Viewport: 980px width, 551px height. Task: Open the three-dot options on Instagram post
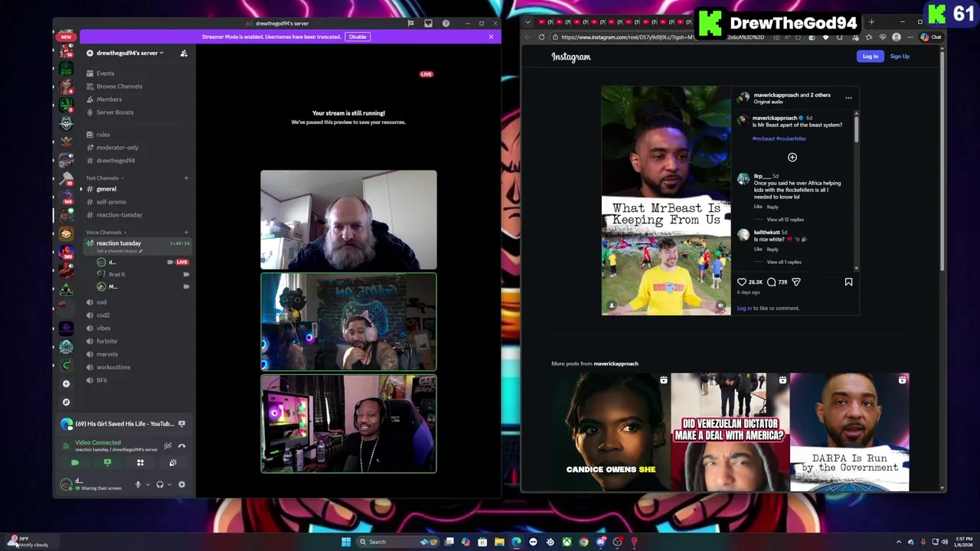[848, 98]
